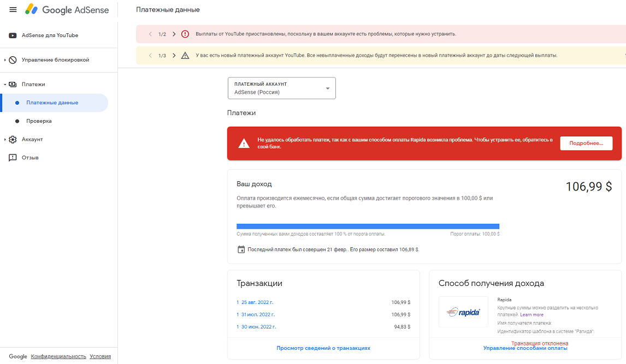Screen dimensions: 626x364
Task: Open the hamburger main menu
Action: pyautogui.click(x=13, y=10)
